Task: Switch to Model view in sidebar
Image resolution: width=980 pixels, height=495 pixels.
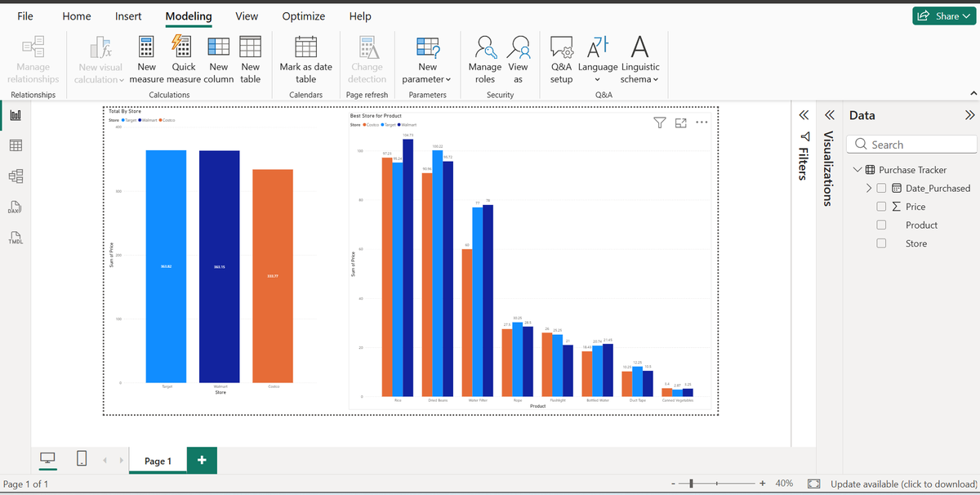Action: pos(16,176)
